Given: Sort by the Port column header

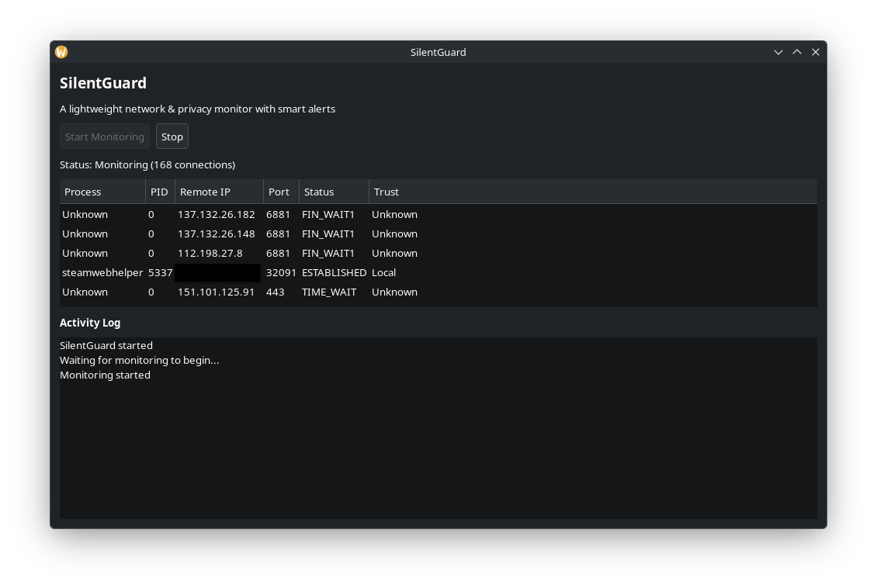Looking at the screenshot, I should pyautogui.click(x=279, y=192).
